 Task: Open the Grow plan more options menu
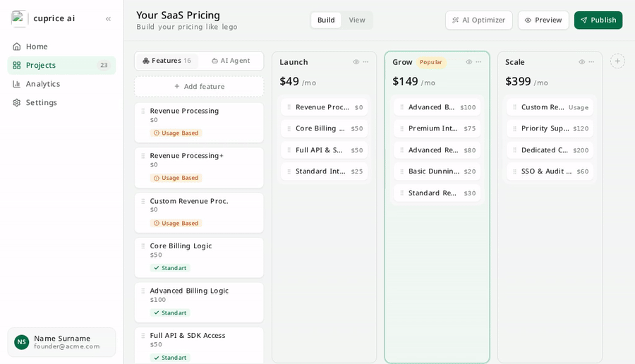point(478,62)
